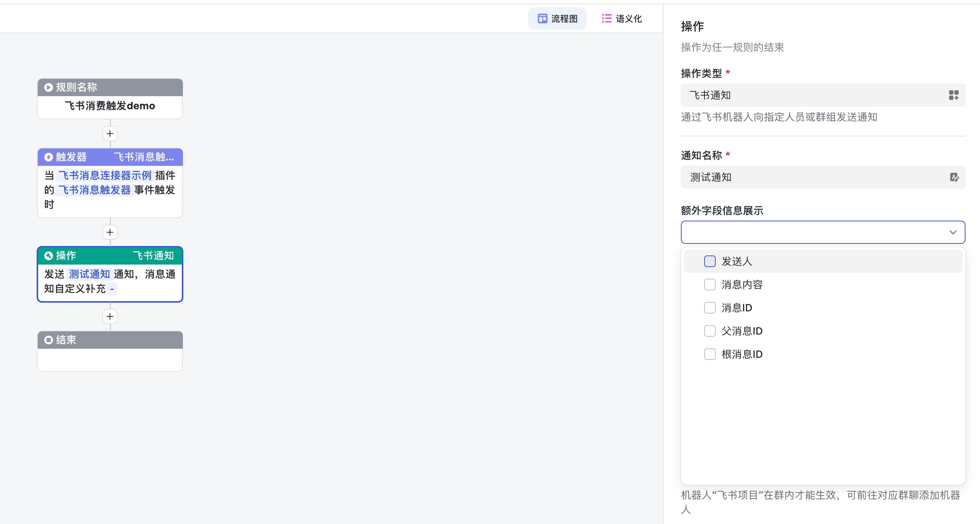
Task: Open the 测试通知 link in 操作 node
Action: (x=89, y=274)
